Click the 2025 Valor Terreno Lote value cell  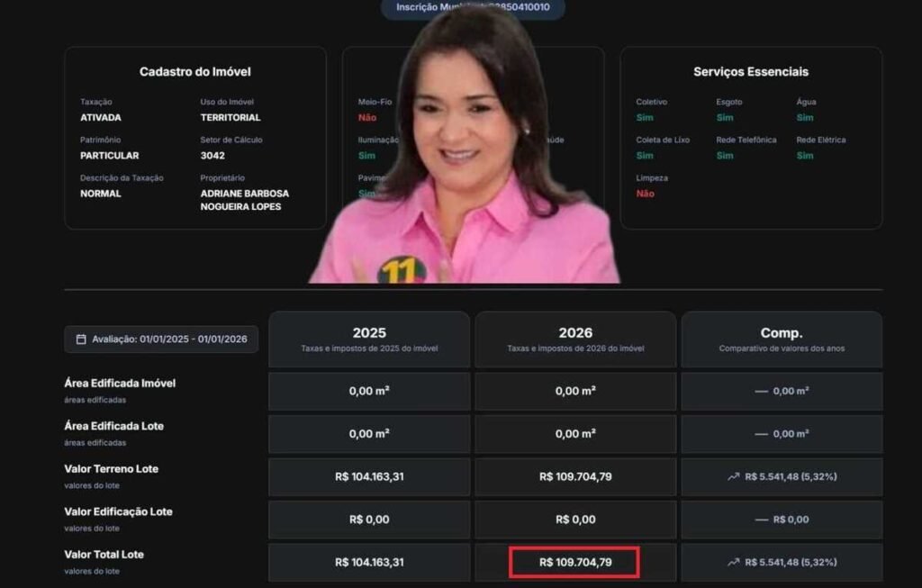click(x=369, y=477)
